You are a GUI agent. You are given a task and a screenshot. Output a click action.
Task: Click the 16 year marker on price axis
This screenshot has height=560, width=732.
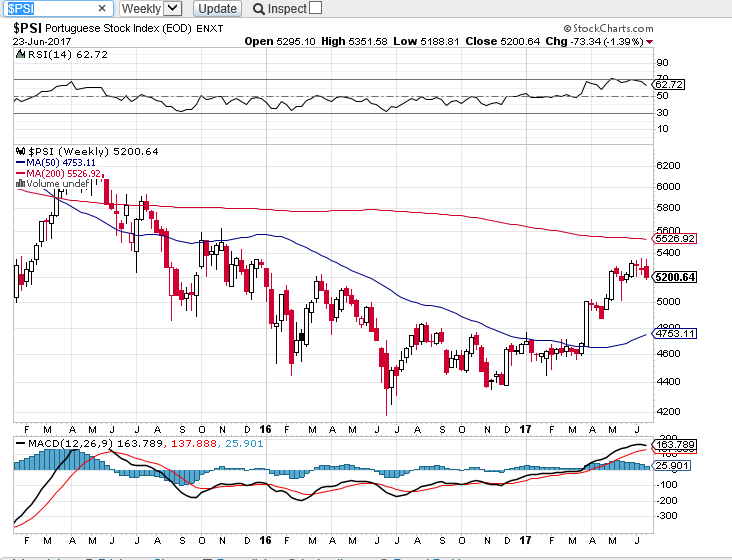[265, 429]
